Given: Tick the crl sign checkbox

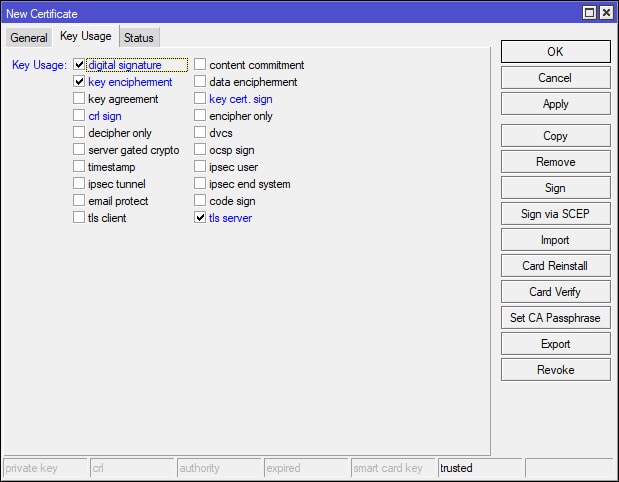Looking at the screenshot, I should tap(79, 115).
